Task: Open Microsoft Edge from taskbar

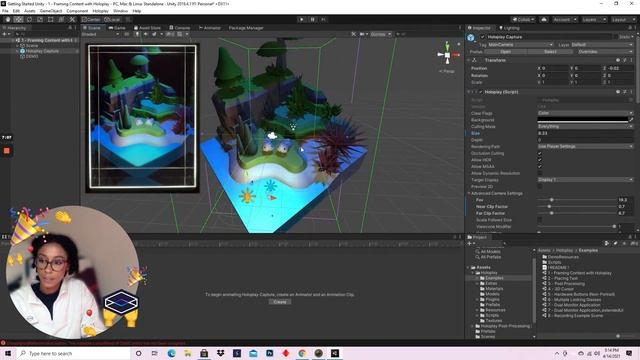Action: [x=171, y=353]
